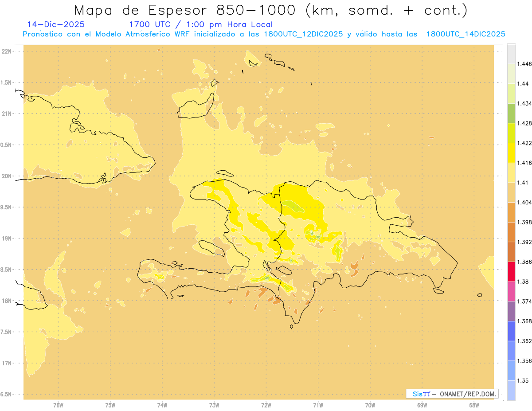
Task: Pick the pink legend swatch between 1.374 and 1.38
Action: coord(511,291)
